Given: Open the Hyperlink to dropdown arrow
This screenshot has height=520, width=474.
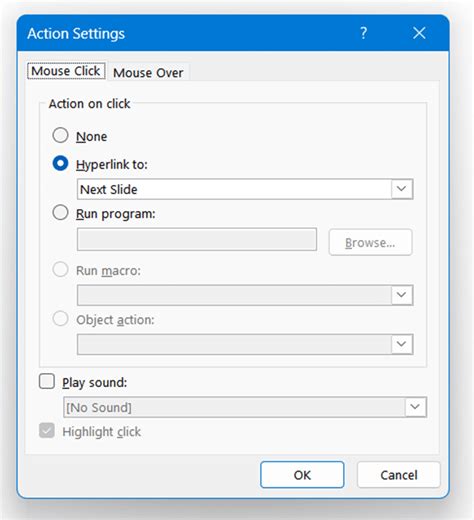Looking at the screenshot, I should point(402,189).
